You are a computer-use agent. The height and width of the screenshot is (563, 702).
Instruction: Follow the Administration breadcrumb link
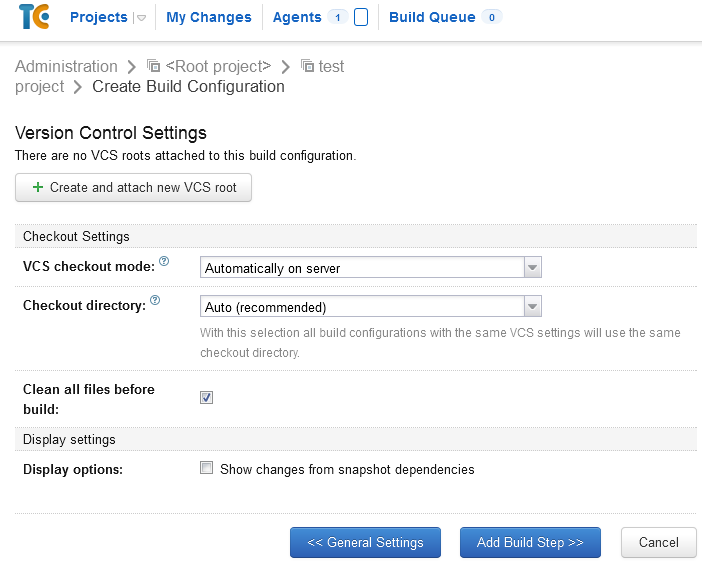pos(66,66)
